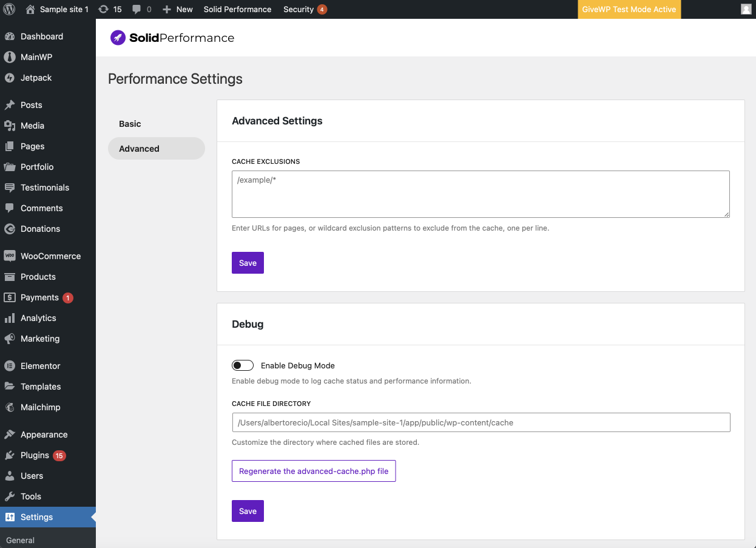Click the Posts pushpin icon
The height and width of the screenshot is (548, 756).
pos(10,105)
